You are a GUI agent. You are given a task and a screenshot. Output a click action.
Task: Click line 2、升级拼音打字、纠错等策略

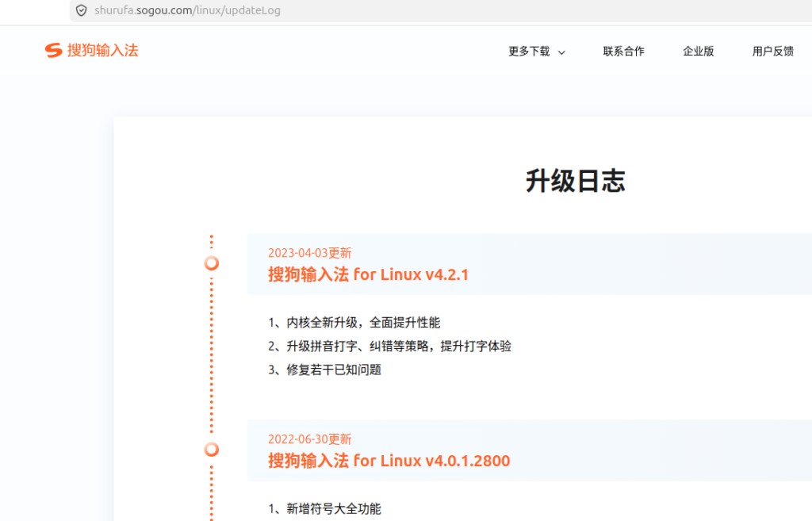coord(390,346)
